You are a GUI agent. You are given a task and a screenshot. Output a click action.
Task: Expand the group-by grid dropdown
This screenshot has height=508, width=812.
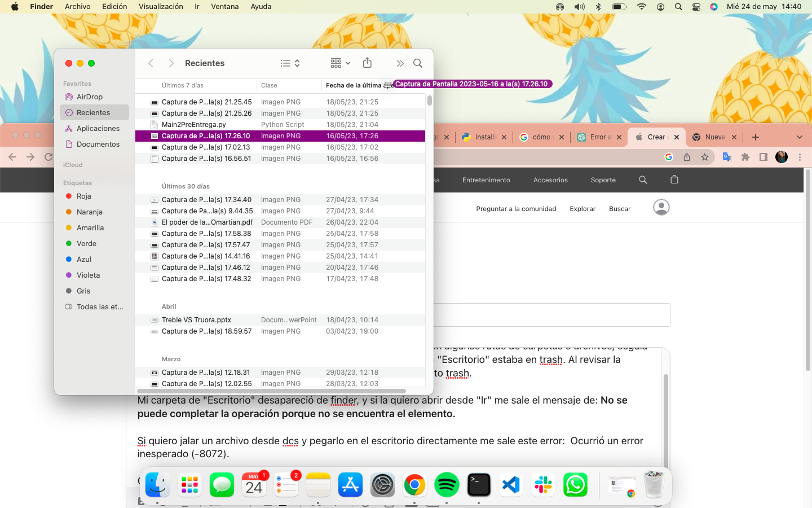[340, 63]
